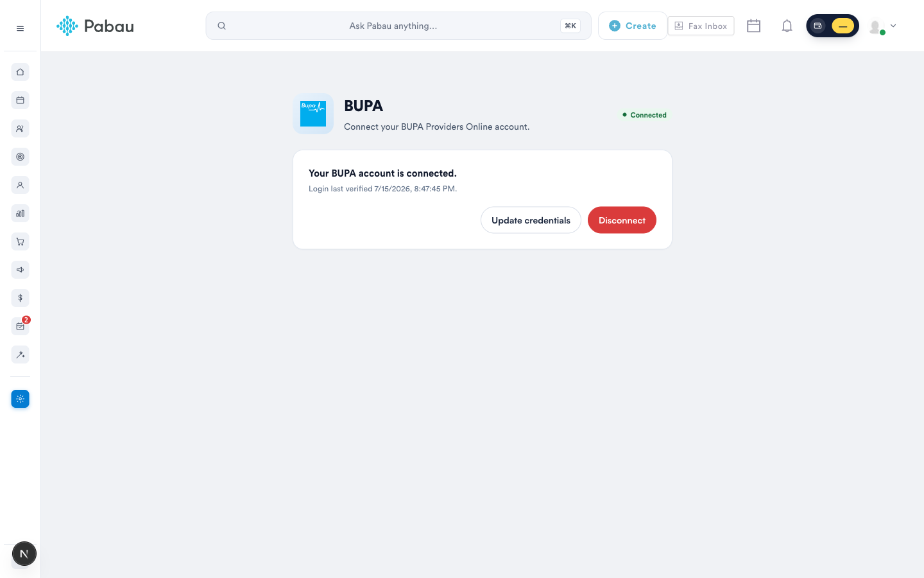Open the Reports bar chart sidebar icon
The image size is (924, 578).
point(20,213)
